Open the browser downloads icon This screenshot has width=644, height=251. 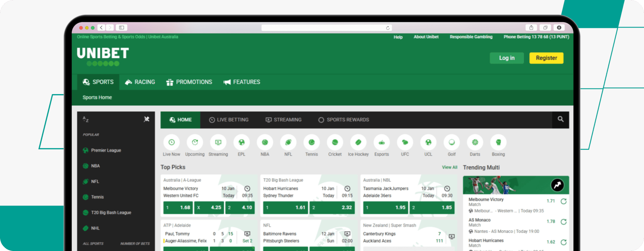[x=559, y=28]
